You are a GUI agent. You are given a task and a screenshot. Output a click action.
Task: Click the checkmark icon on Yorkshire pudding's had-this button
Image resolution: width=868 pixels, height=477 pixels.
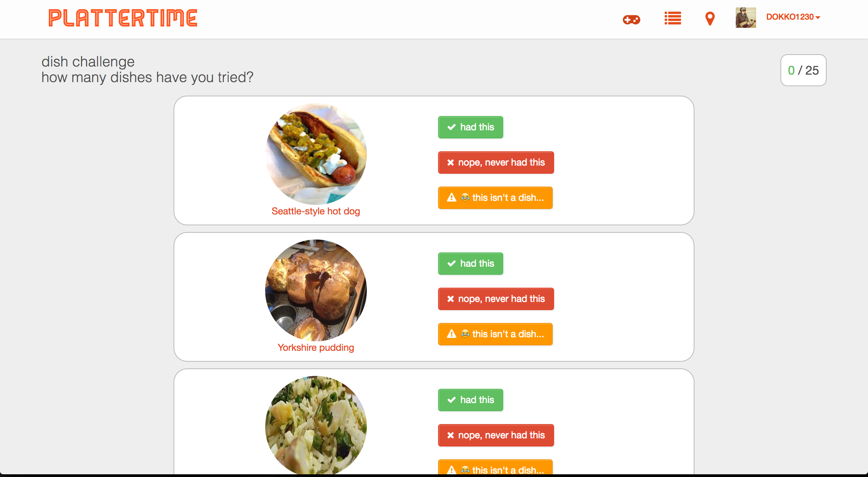(x=451, y=263)
